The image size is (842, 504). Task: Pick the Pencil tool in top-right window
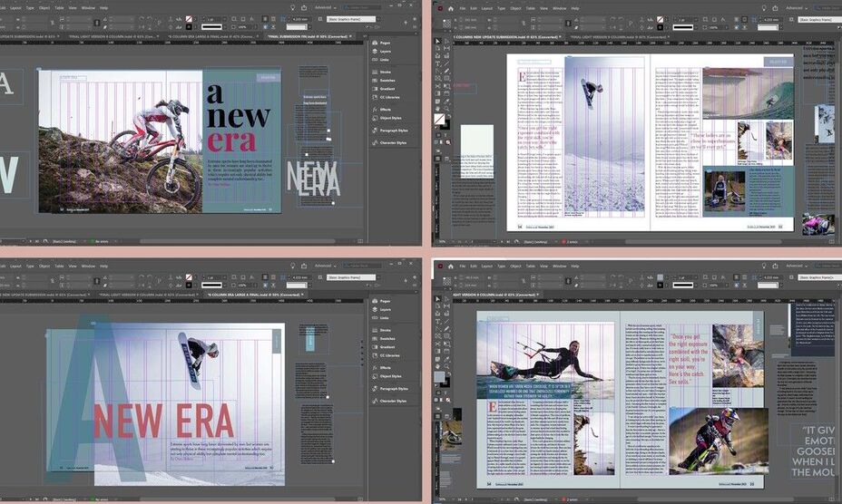pos(446,72)
